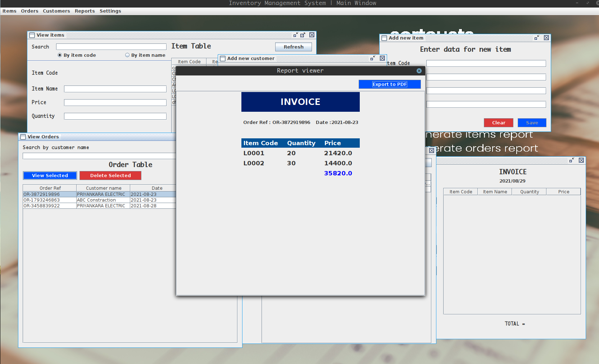Click the Delete Selected button

[110, 175]
